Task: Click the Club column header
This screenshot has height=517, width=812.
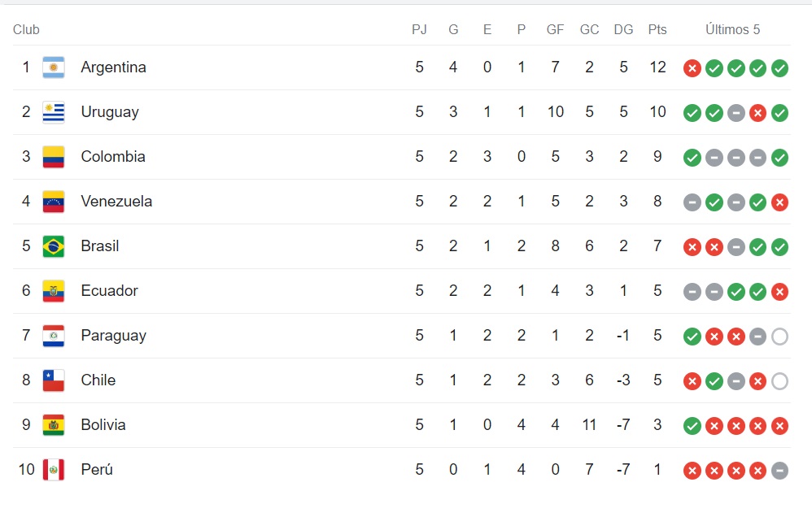Action: [26, 30]
